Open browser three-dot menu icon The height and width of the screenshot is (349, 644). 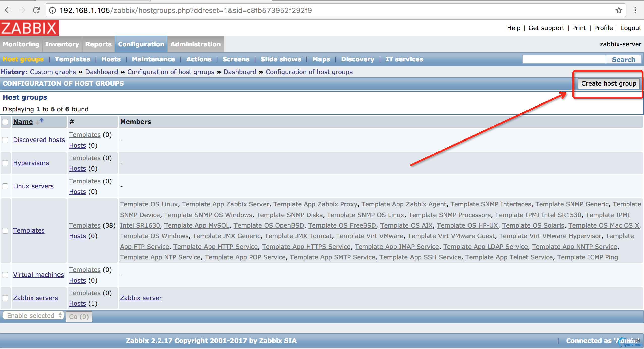click(635, 10)
